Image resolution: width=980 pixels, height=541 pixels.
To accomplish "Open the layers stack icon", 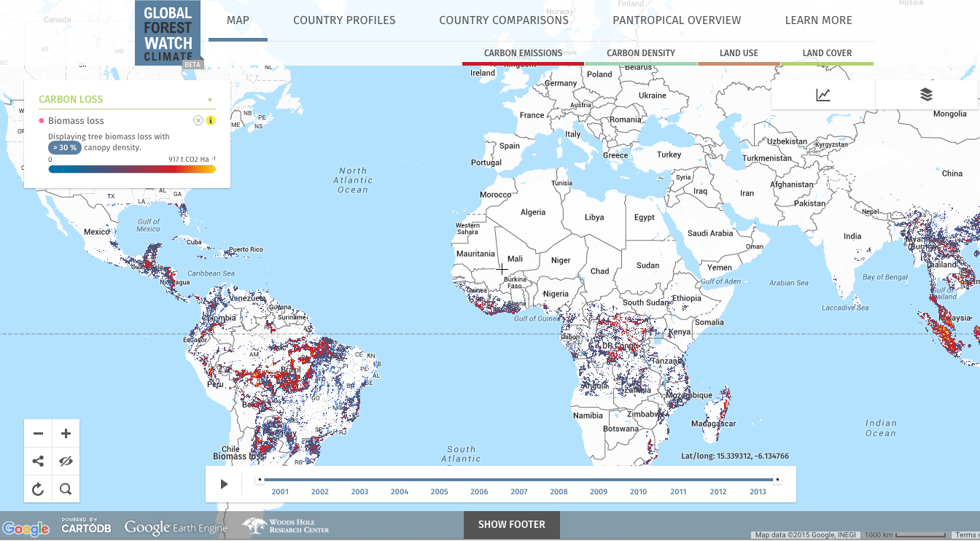I will tap(926, 95).
